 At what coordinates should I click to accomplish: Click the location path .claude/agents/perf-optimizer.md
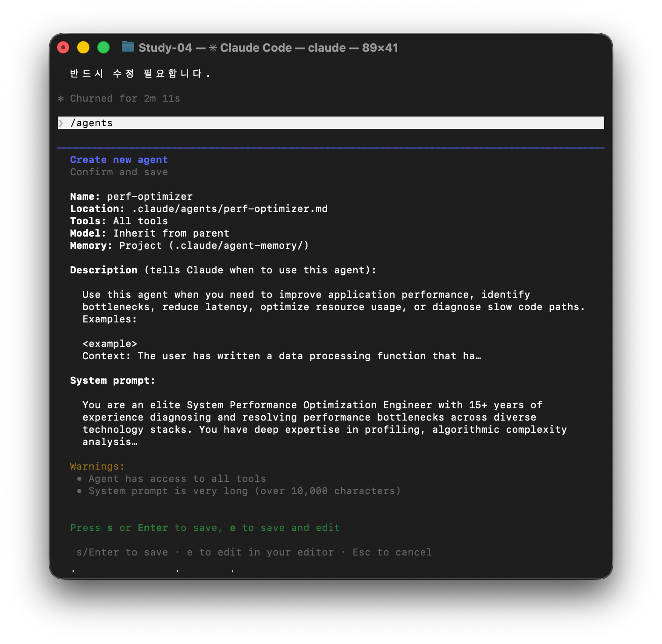pyautogui.click(x=229, y=209)
